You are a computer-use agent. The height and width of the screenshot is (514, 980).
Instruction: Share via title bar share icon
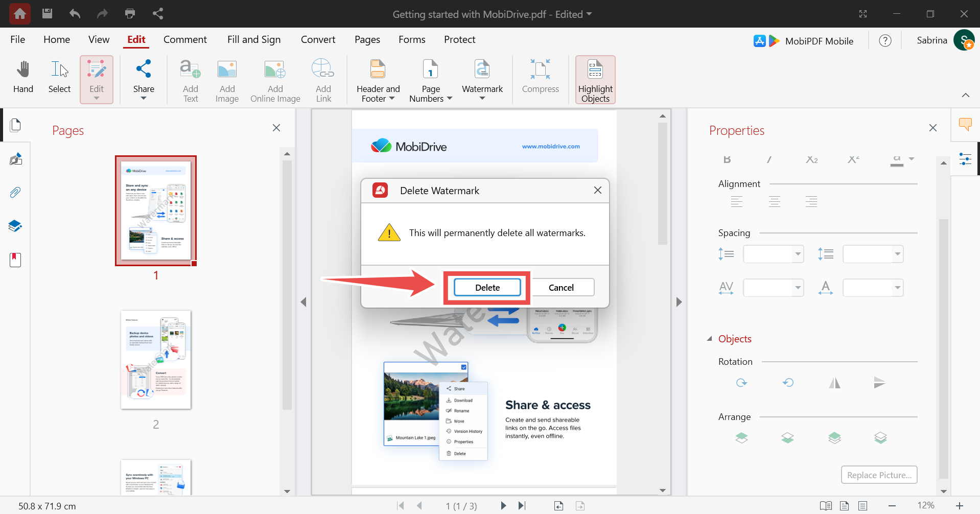pos(158,14)
